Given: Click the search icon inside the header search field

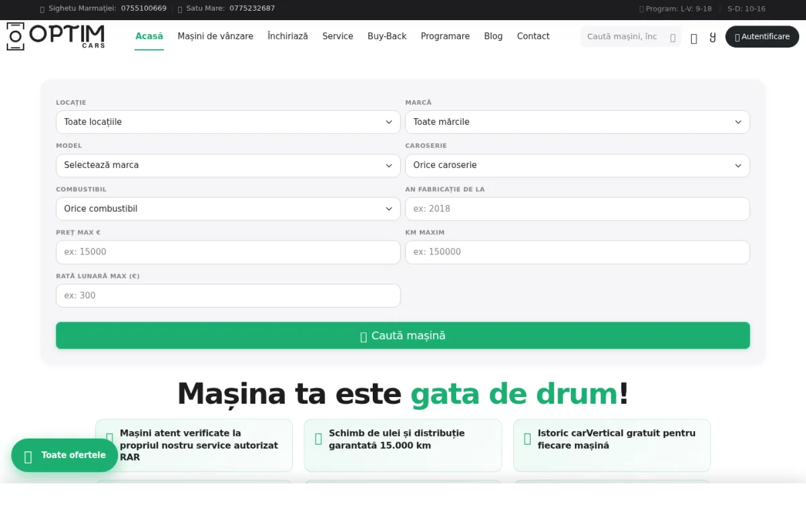Looking at the screenshot, I should click(x=672, y=38).
